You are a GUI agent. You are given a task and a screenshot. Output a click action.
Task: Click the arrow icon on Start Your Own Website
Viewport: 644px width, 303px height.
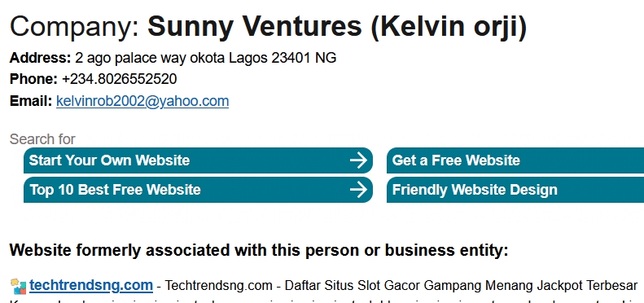pos(358,160)
